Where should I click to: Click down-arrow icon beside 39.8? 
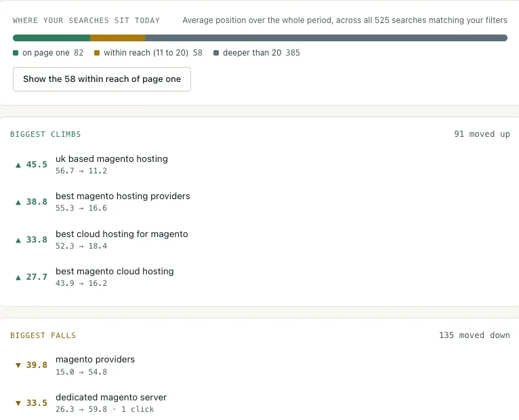point(18,365)
